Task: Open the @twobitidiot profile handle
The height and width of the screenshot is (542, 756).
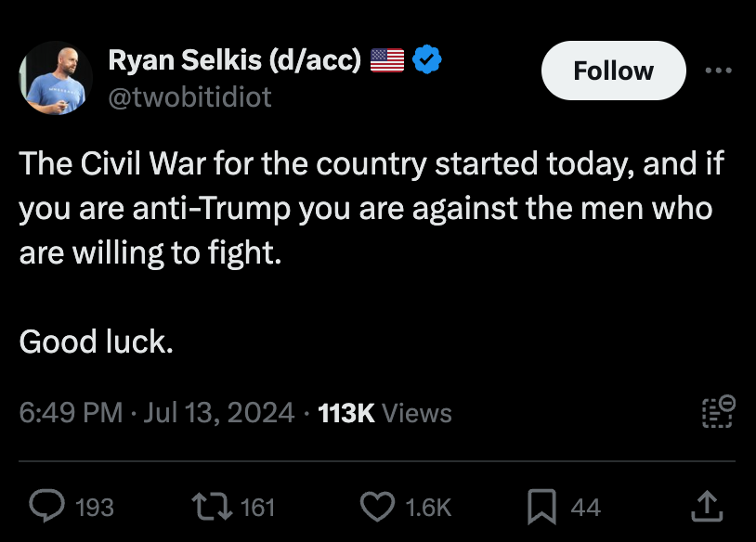Action: pos(191,97)
